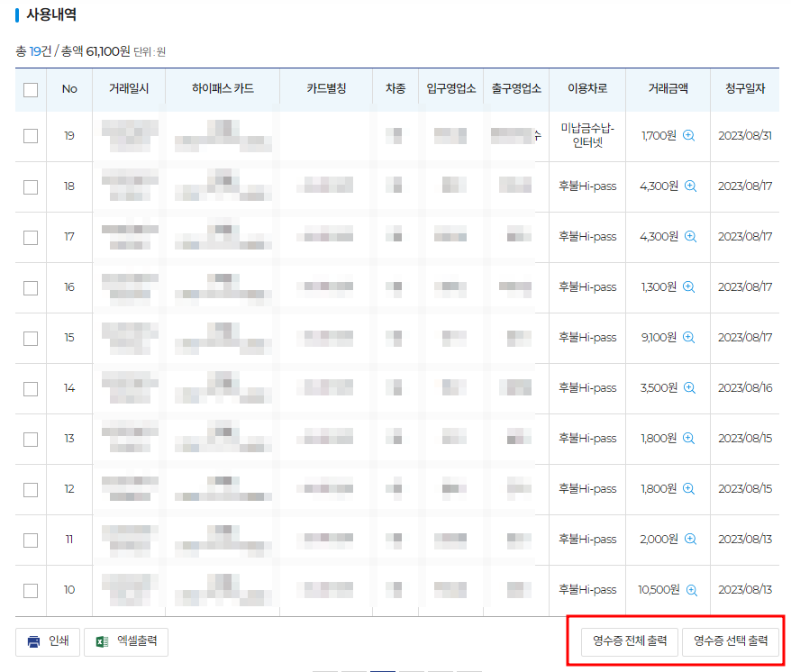Check the checkbox for row 15
Viewport: 791px width, 672px height.
point(29,337)
